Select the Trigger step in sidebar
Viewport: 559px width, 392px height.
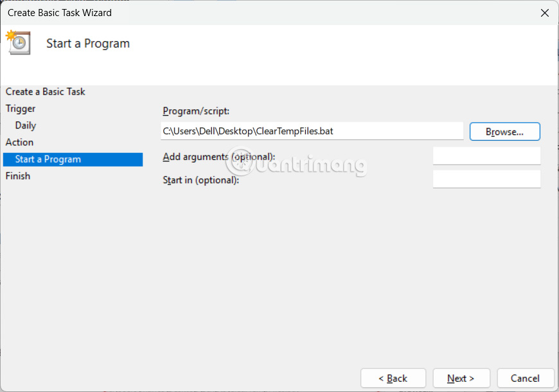20,109
